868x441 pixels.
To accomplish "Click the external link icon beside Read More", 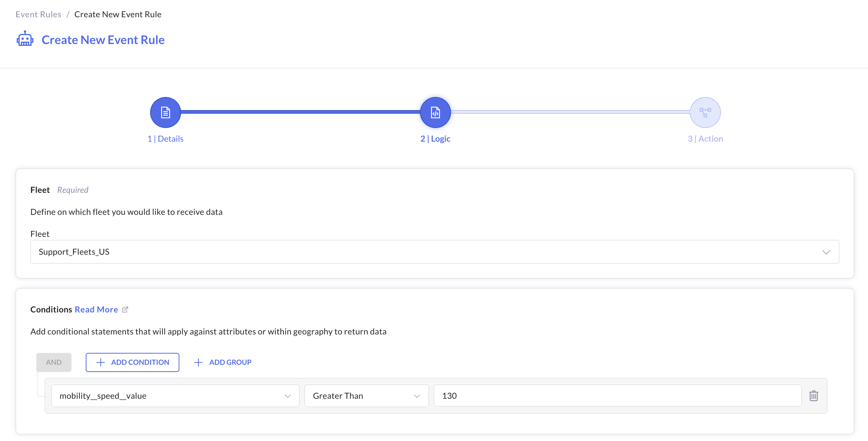I will click(125, 309).
